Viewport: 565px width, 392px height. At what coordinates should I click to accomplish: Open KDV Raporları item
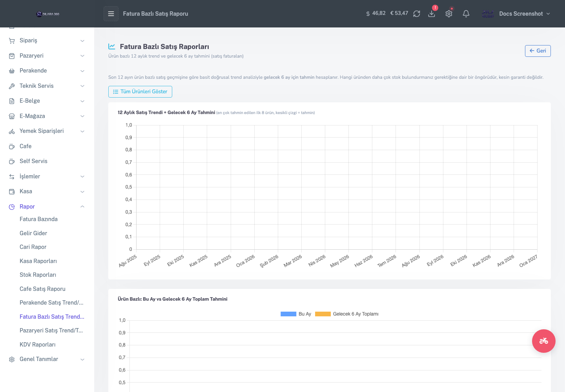pyautogui.click(x=37, y=345)
